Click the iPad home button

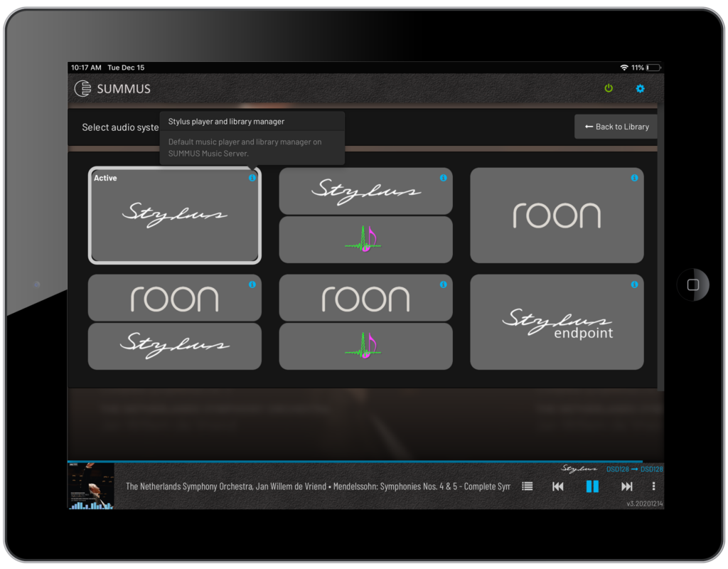coord(692,284)
